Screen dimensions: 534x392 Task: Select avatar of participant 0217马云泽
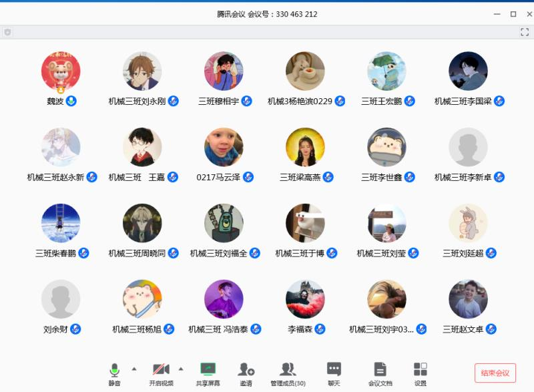pyautogui.click(x=224, y=147)
